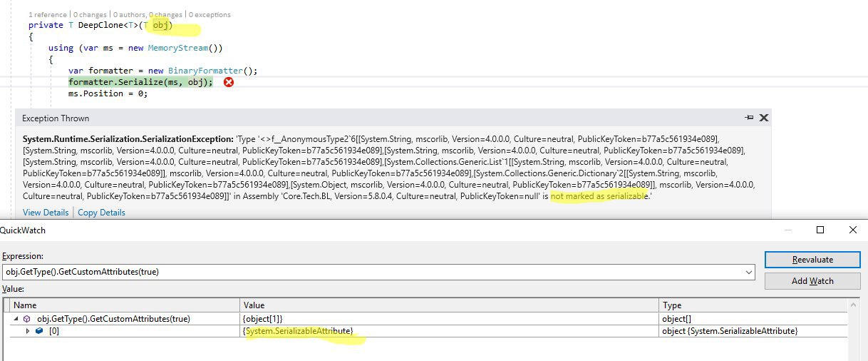Viewport: 868px width, 361px height.
Task: Open View Details link
Action: tap(46, 213)
